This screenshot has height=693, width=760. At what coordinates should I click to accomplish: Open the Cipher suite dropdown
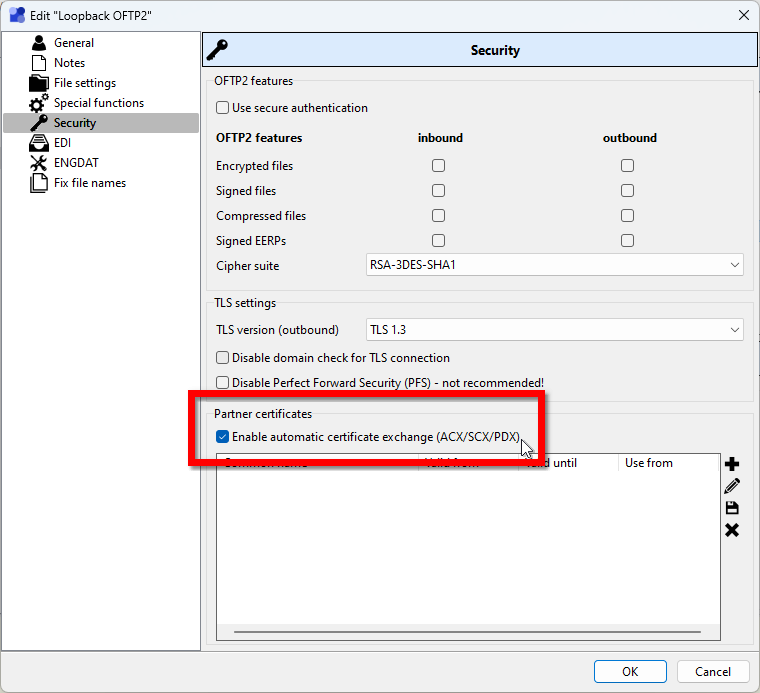[555, 265]
